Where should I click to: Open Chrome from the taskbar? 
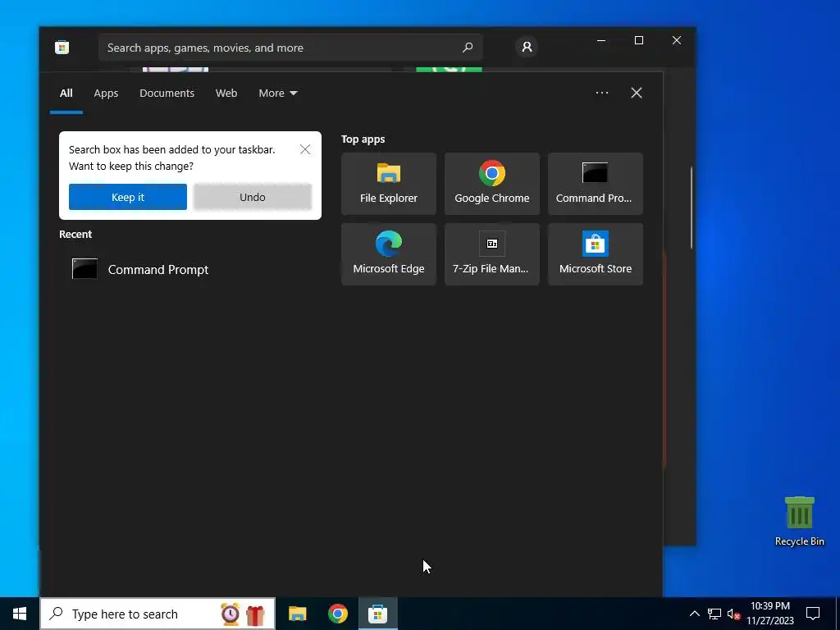tap(337, 614)
